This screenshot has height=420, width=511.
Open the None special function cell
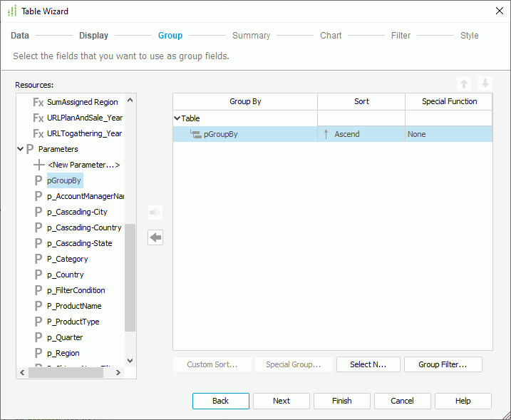tap(448, 134)
